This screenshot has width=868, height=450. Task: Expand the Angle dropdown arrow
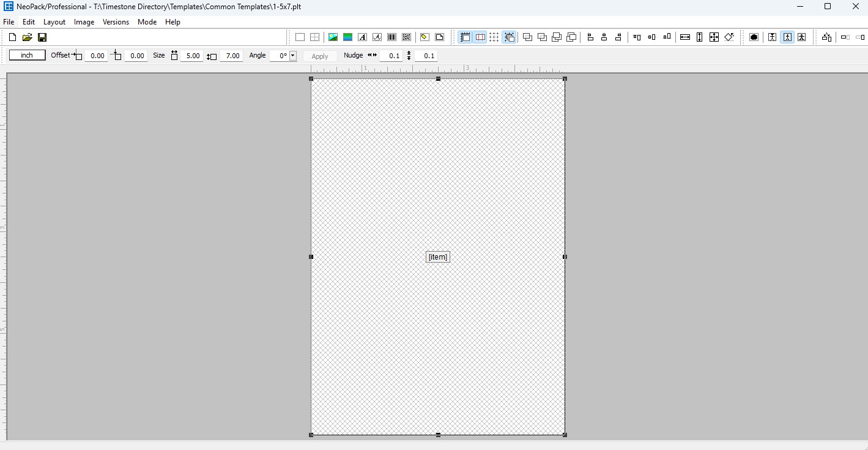293,56
